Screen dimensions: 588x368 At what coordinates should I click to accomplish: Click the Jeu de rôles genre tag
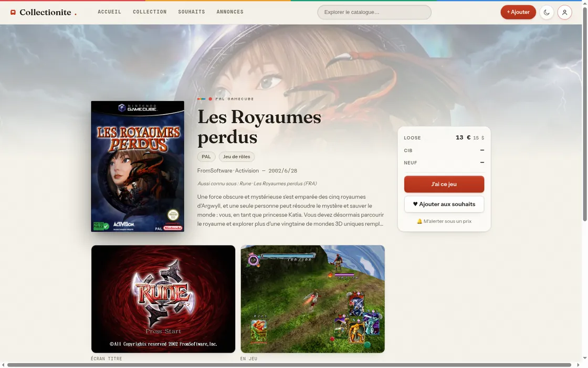[x=237, y=157]
